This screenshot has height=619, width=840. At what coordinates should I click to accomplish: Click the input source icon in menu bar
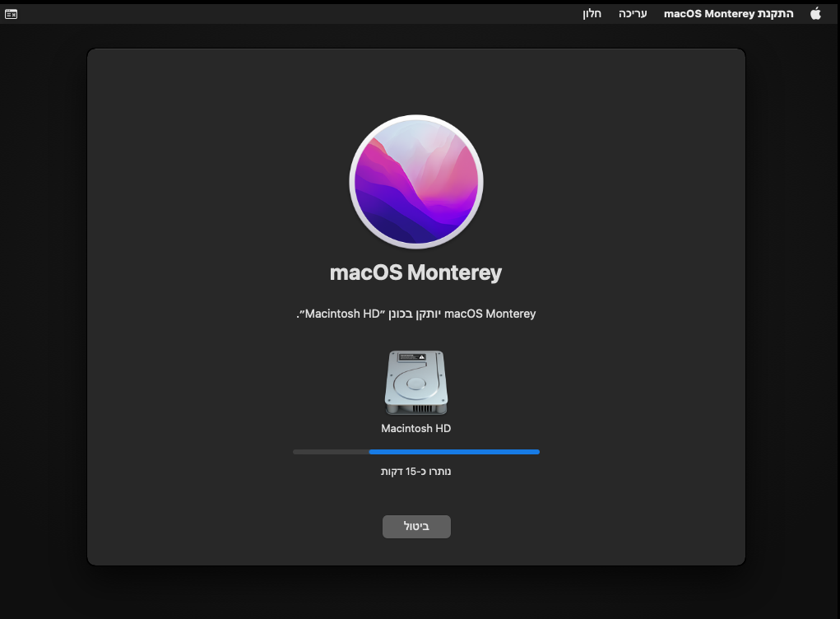pos(12,14)
